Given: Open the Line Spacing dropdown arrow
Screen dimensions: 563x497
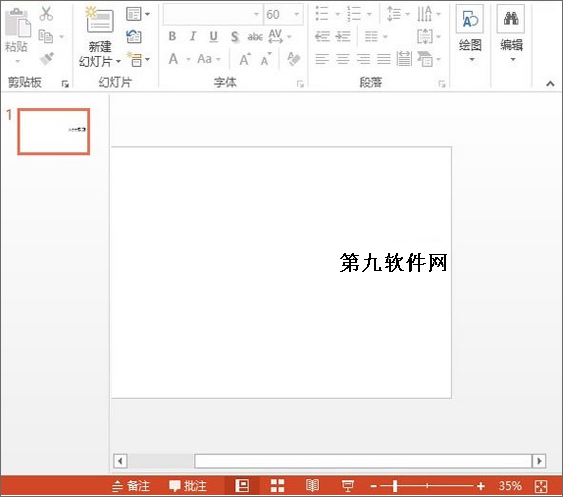Looking at the screenshot, I should pyautogui.click(x=407, y=14).
